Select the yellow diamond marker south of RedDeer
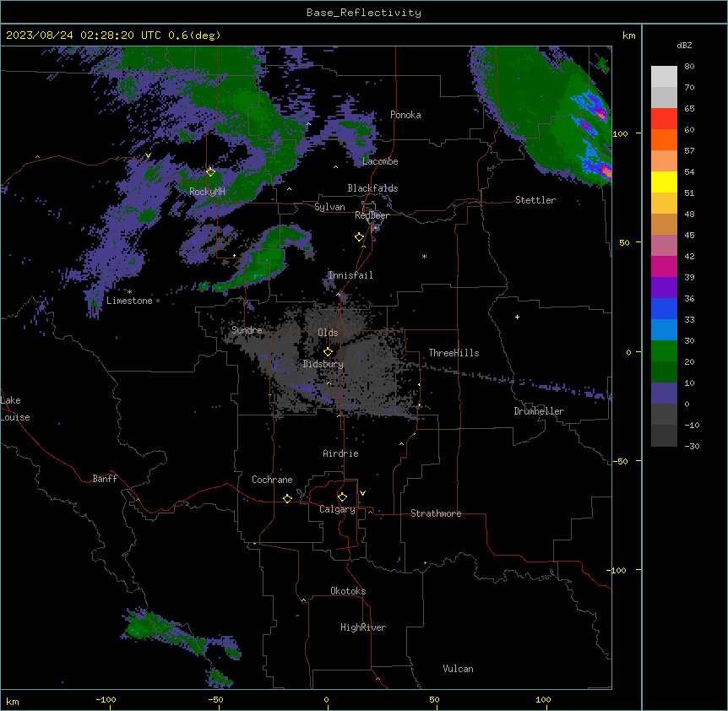 click(359, 237)
